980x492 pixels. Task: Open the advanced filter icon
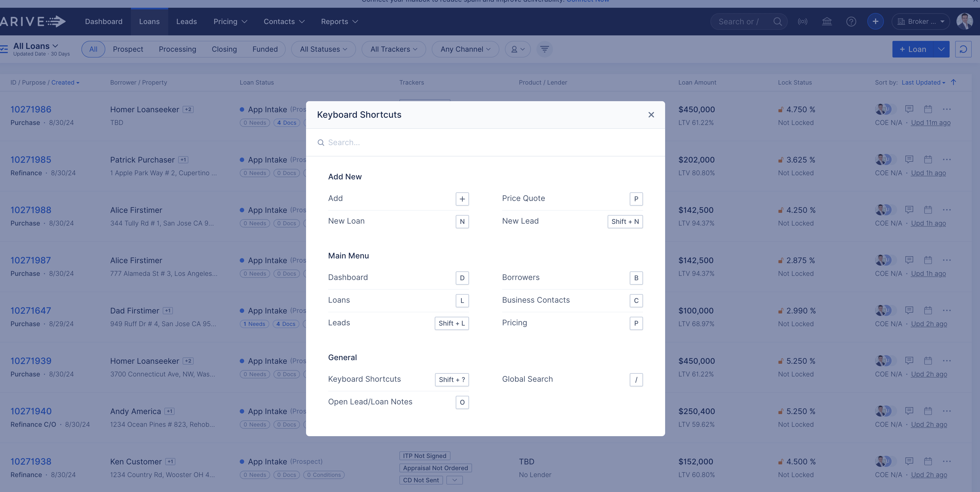[x=544, y=49]
